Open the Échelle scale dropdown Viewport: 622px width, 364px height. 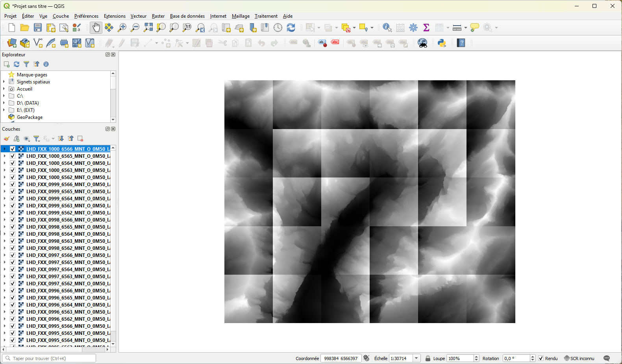tap(416, 358)
